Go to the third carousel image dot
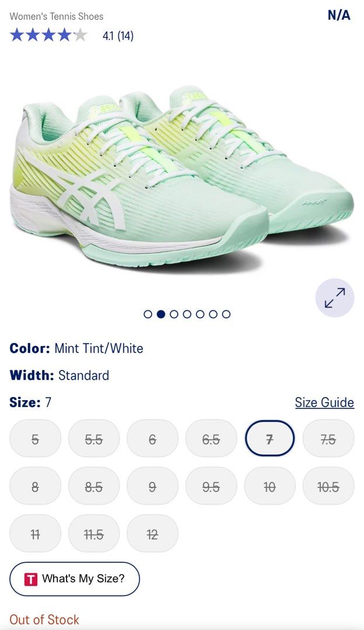This screenshot has height=630, width=364. click(x=174, y=314)
